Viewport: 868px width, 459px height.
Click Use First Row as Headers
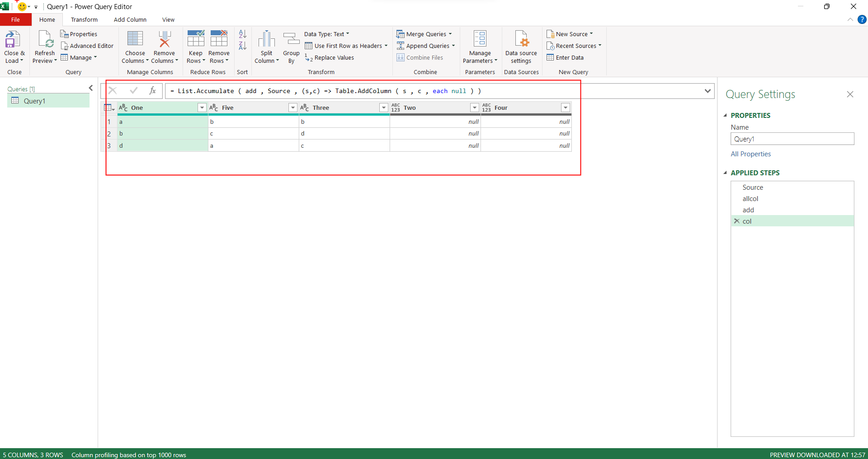[346, 46]
